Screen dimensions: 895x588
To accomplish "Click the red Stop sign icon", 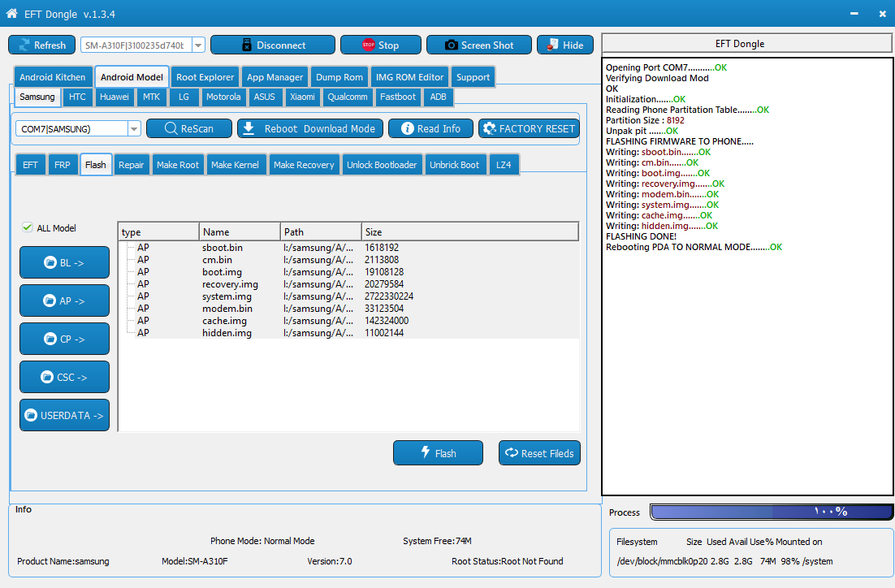I will click(368, 45).
